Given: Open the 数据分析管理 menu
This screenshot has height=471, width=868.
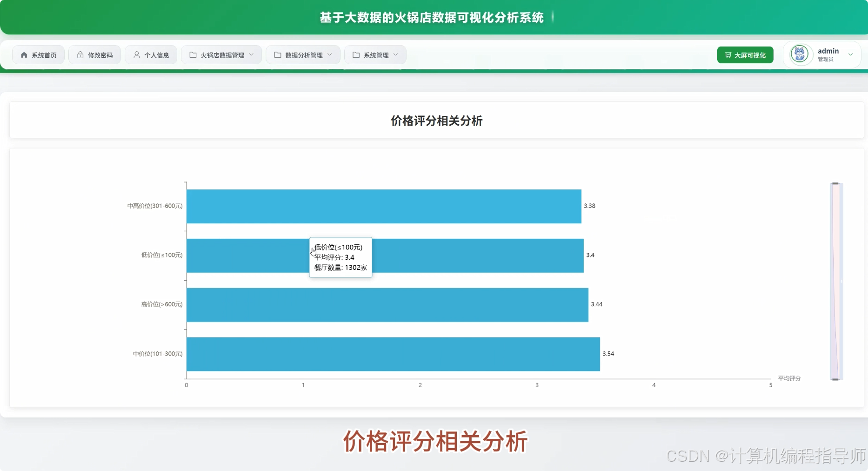Looking at the screenshot, I should (303, 55).
